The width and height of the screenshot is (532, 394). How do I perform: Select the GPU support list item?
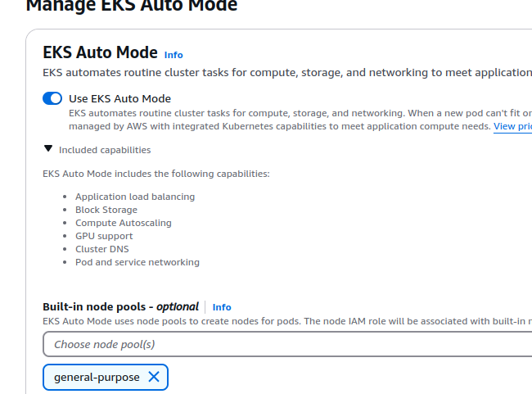104,236
